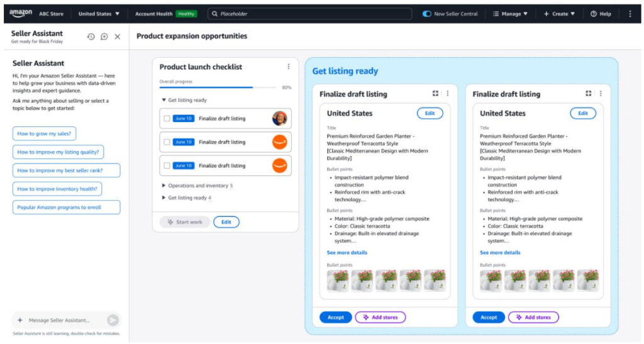Check the third Finalize draft listing checkbox
Screen dimensions: 644x344
click(x=167, y=166)
